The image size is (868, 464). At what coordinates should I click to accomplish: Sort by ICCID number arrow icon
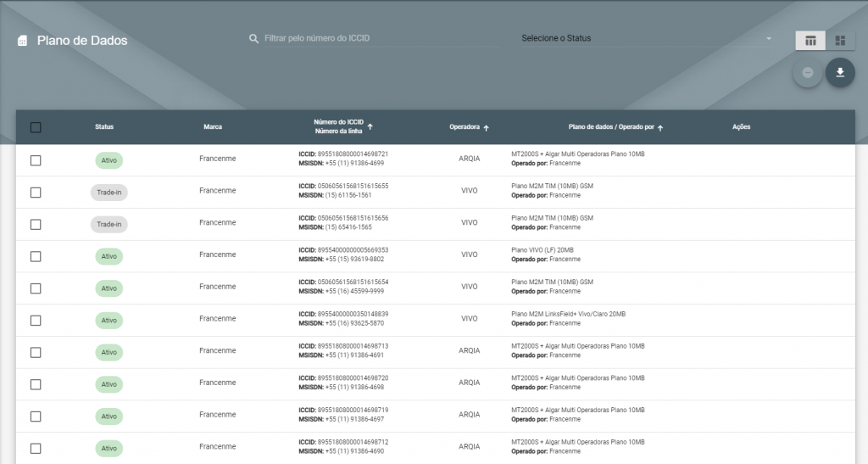coord(370,126)
